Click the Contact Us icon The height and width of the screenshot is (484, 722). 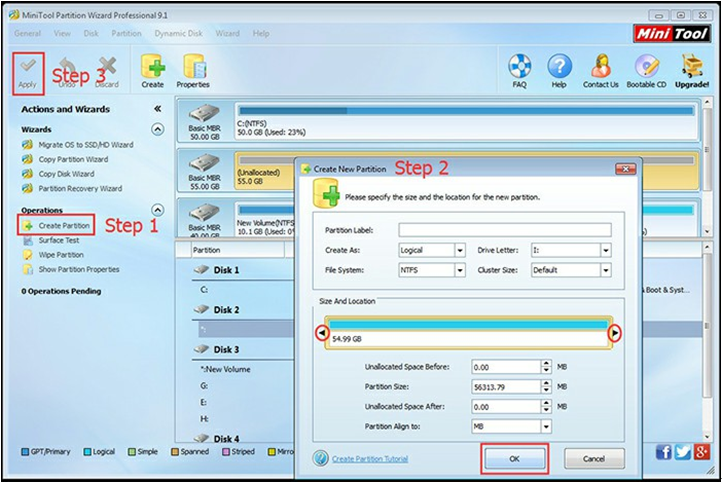[601, 66]
